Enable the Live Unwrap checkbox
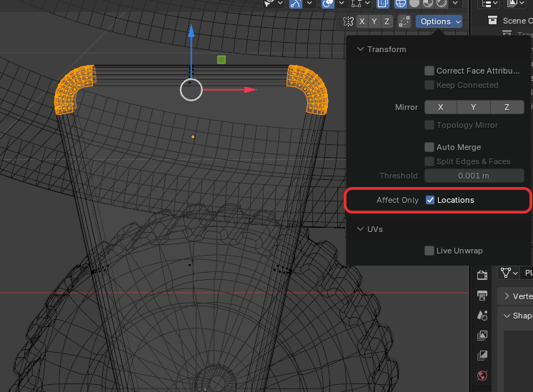533x392 pixels. (x=429, y=251)
